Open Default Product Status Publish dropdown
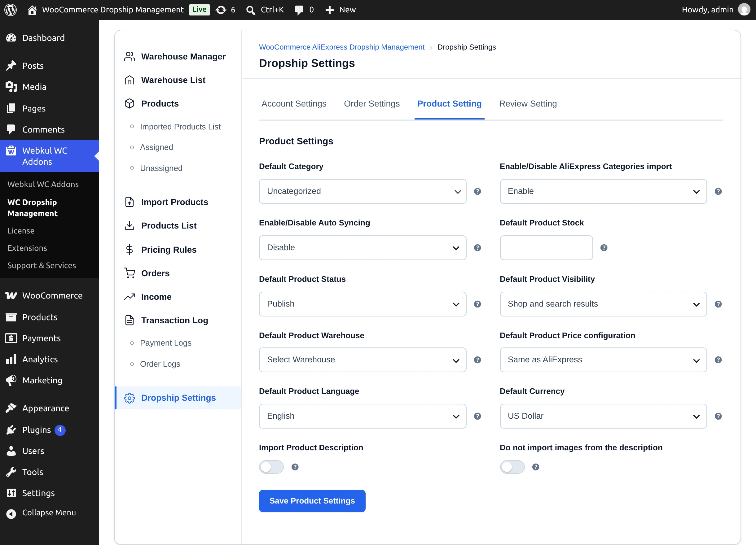The image size is (756, 545). [x=362, y=304]
